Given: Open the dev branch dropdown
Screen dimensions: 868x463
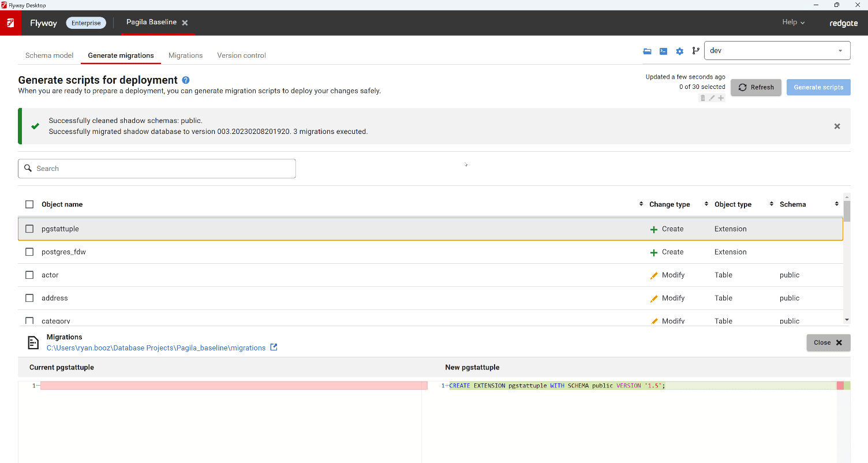Looking at the screenshot, I should 777,51.
